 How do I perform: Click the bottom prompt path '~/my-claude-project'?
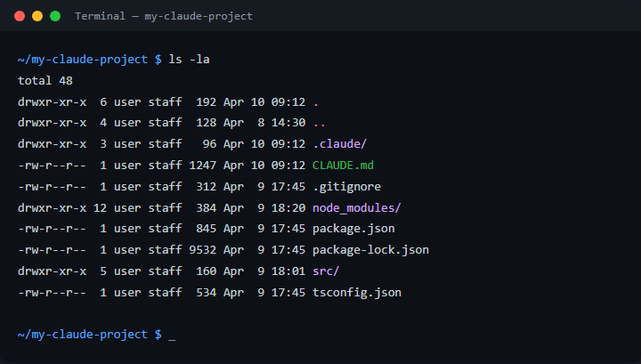[x=83, y=334]
